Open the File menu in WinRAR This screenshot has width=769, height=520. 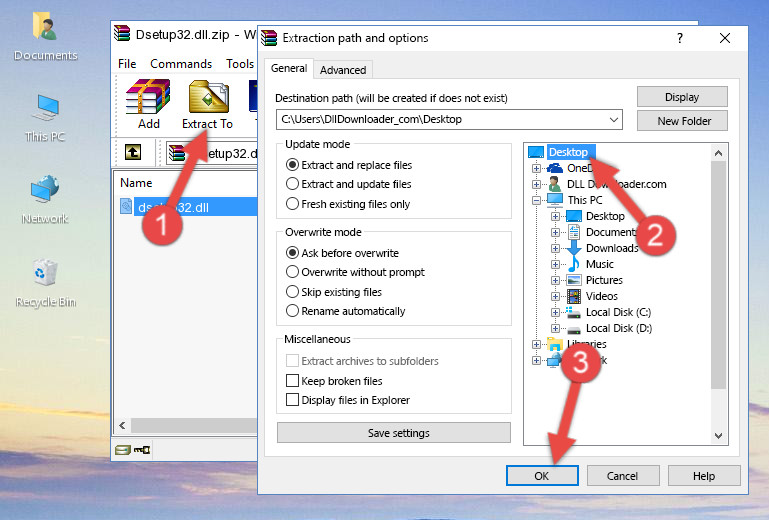coord(127,64)
